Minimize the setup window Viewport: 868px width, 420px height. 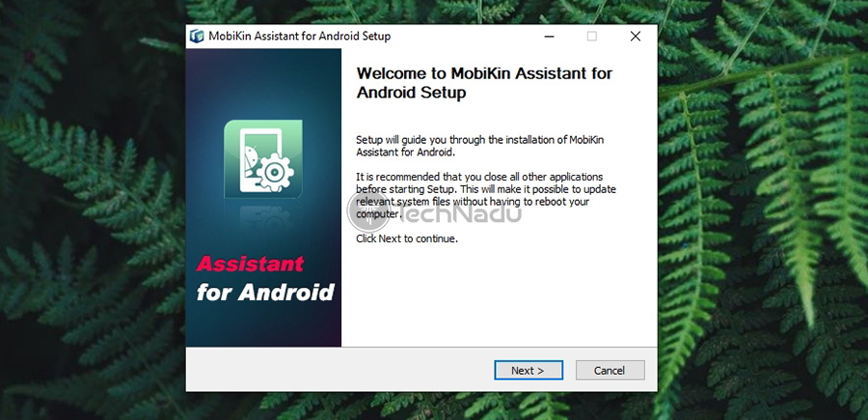549,37
